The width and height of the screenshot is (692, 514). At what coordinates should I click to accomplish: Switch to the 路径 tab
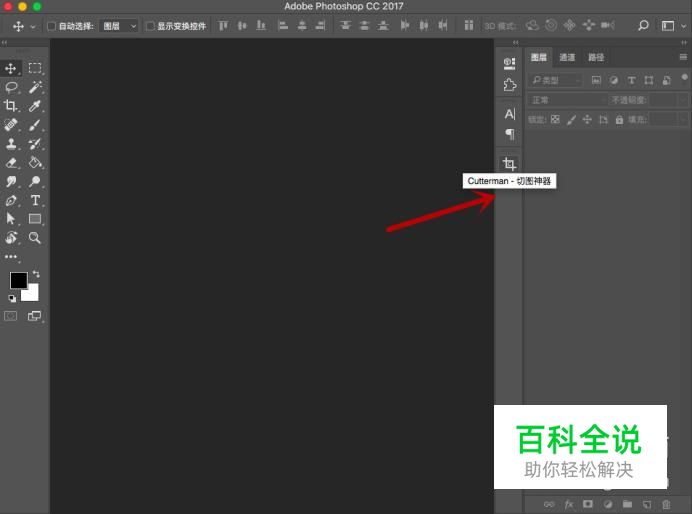tap(596, 58)
